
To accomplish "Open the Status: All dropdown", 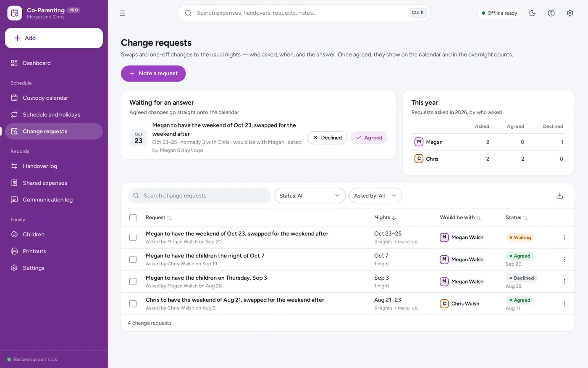I will (x=310, y=196).
